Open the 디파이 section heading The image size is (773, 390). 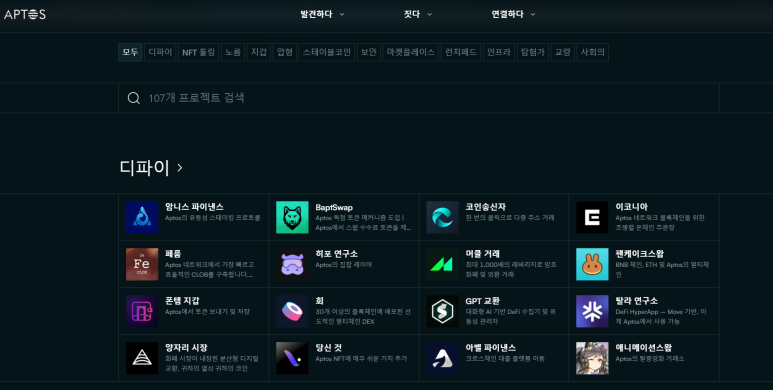click(144, 168)
